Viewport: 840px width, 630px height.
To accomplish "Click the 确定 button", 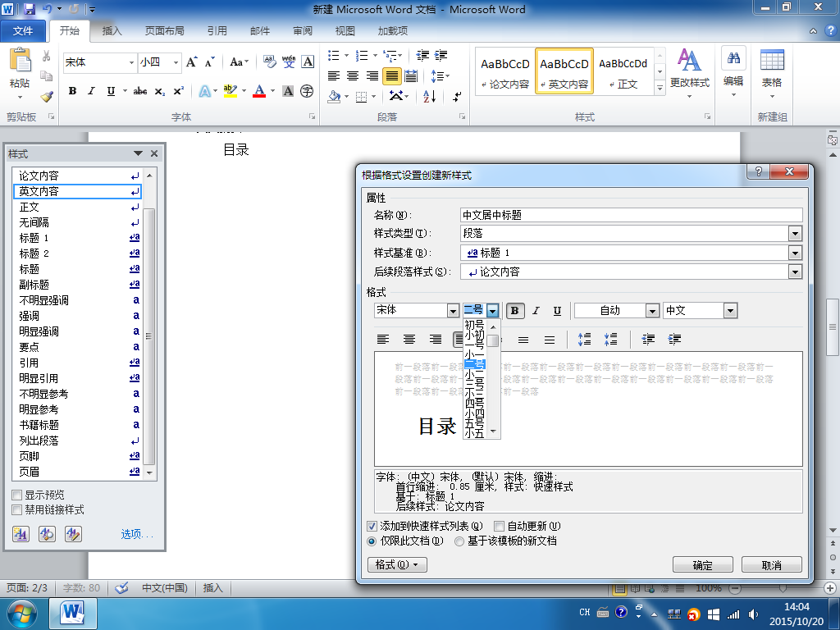I will click(702, 564).
